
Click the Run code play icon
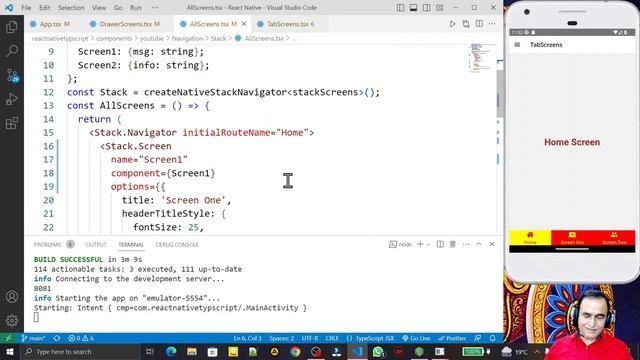click(x=452, y=24)
